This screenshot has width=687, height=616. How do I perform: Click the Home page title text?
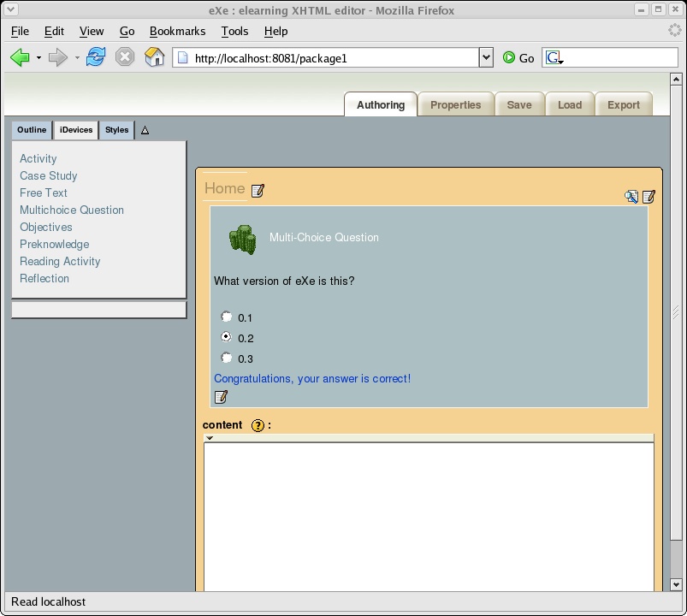pos(225,188)
